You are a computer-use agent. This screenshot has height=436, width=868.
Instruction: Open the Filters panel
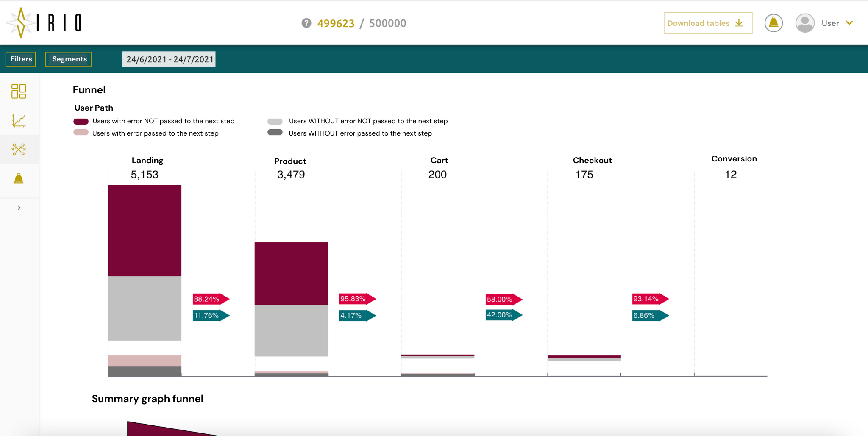21,59
